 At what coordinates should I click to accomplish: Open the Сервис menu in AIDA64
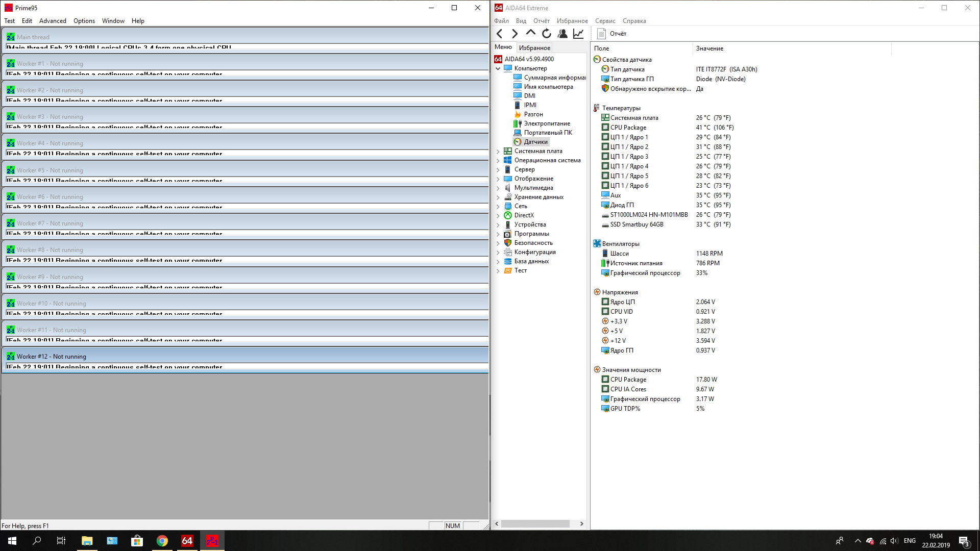(605, 21)
